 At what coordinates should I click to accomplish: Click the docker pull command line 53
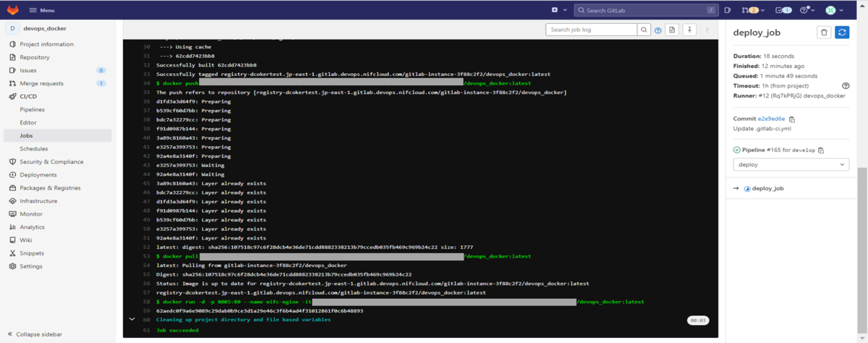tap(344, 256)
